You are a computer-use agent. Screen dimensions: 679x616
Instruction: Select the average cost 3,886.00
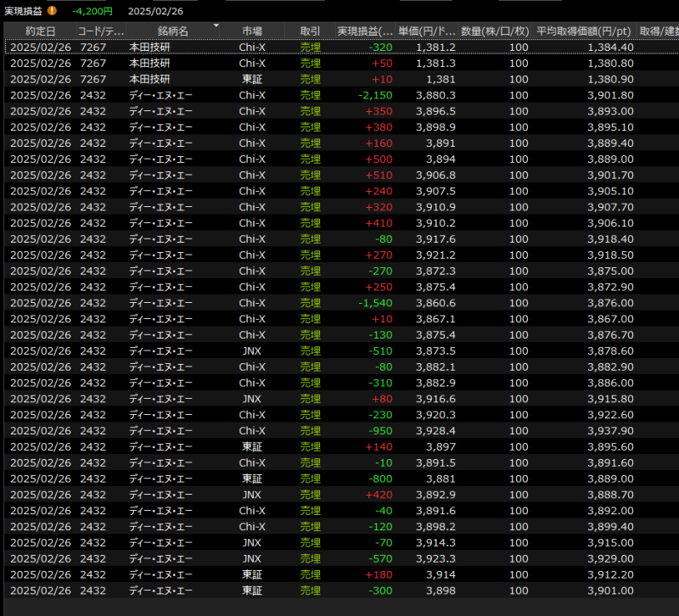[610, 384]
